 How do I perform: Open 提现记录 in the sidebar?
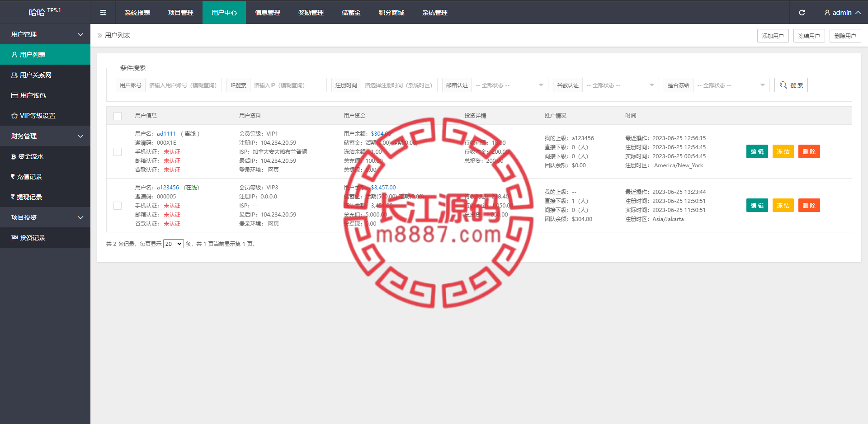(45, 197)
